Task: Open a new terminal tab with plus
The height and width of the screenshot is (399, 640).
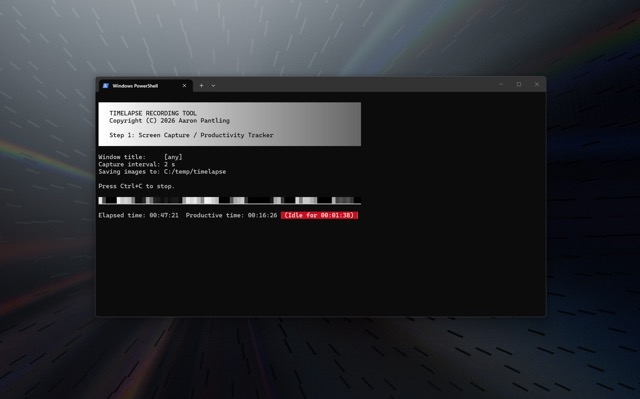Action: pyautogui.click(x=201, y=86)
